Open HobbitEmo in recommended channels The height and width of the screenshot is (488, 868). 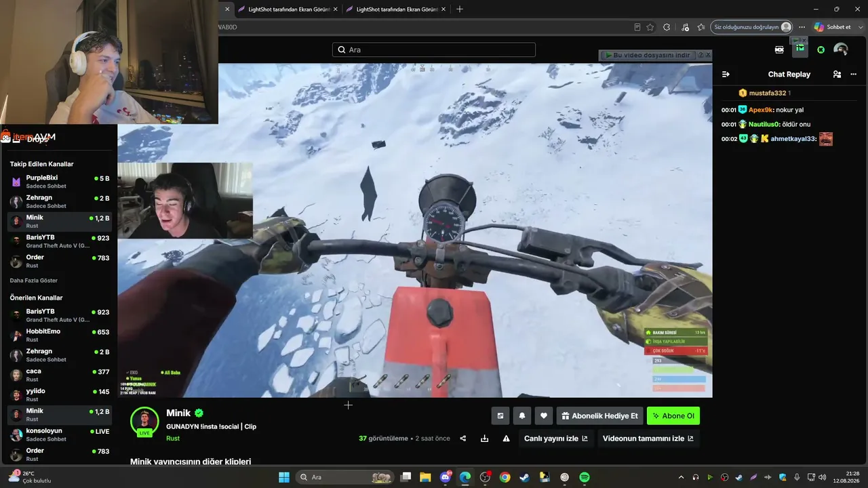(59, 335)
